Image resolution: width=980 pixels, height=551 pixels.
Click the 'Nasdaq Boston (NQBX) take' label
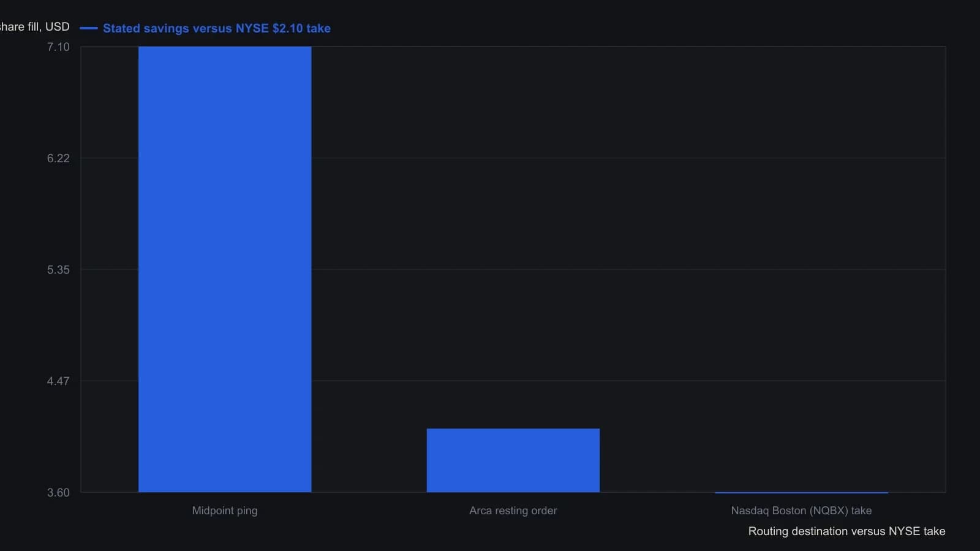(801, 511)
